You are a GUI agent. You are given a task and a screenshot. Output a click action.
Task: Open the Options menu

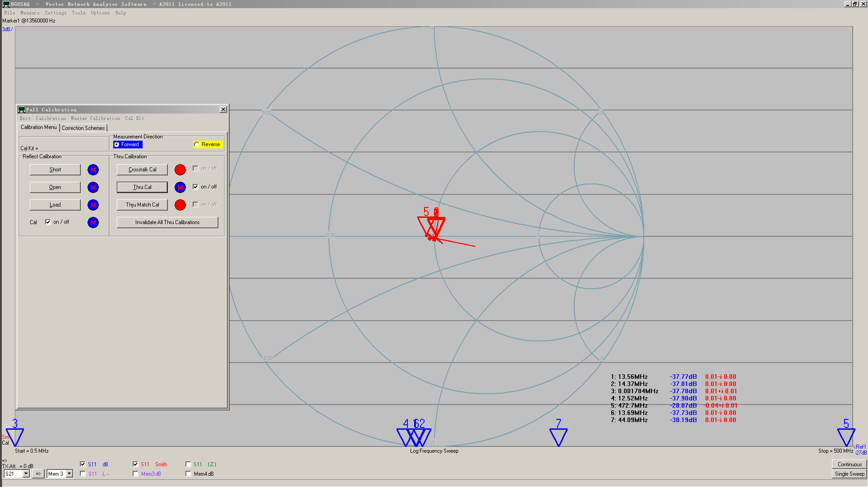(100, 13)
